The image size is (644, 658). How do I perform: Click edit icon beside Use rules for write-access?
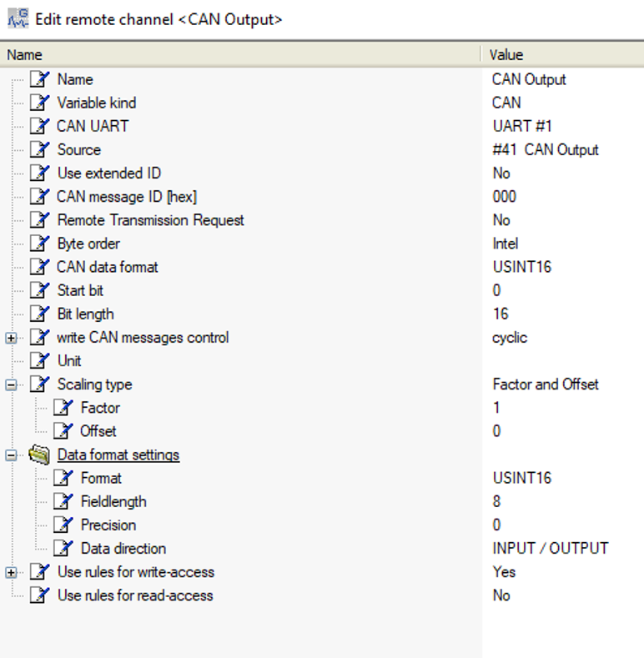(40, 572)
